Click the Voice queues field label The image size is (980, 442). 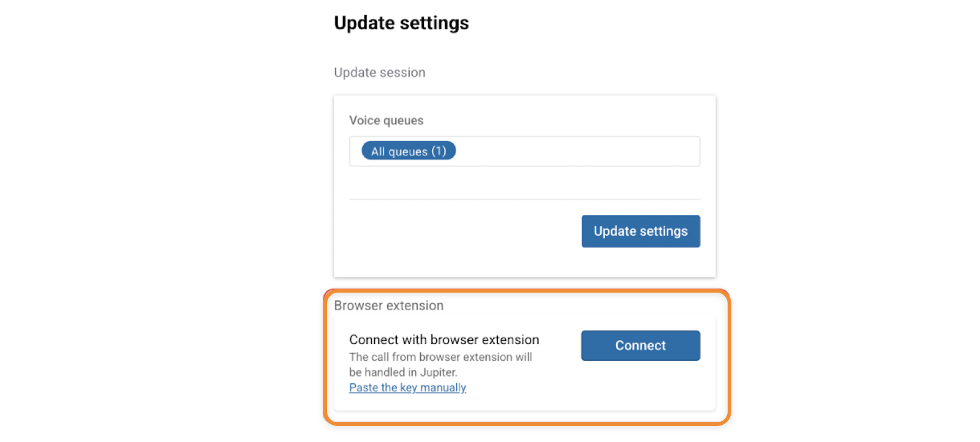[386, 121]
